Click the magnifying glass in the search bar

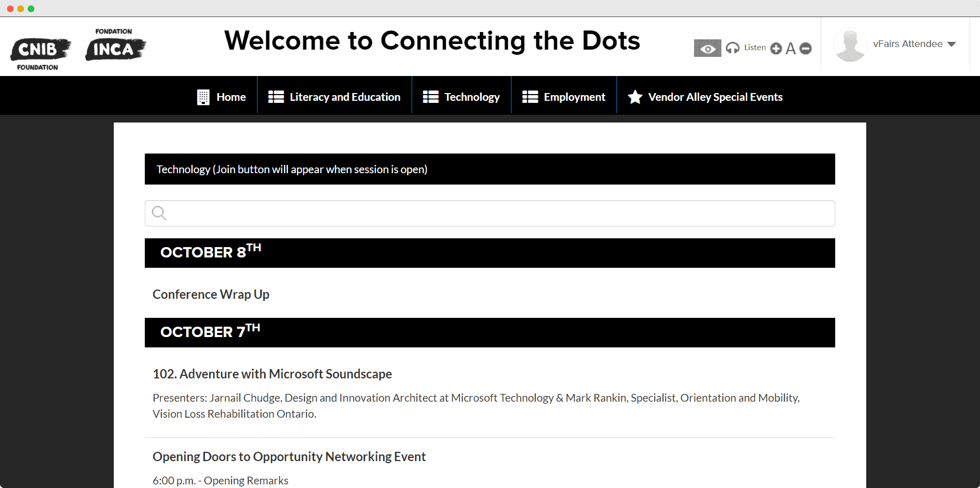[x=159, y=212]
